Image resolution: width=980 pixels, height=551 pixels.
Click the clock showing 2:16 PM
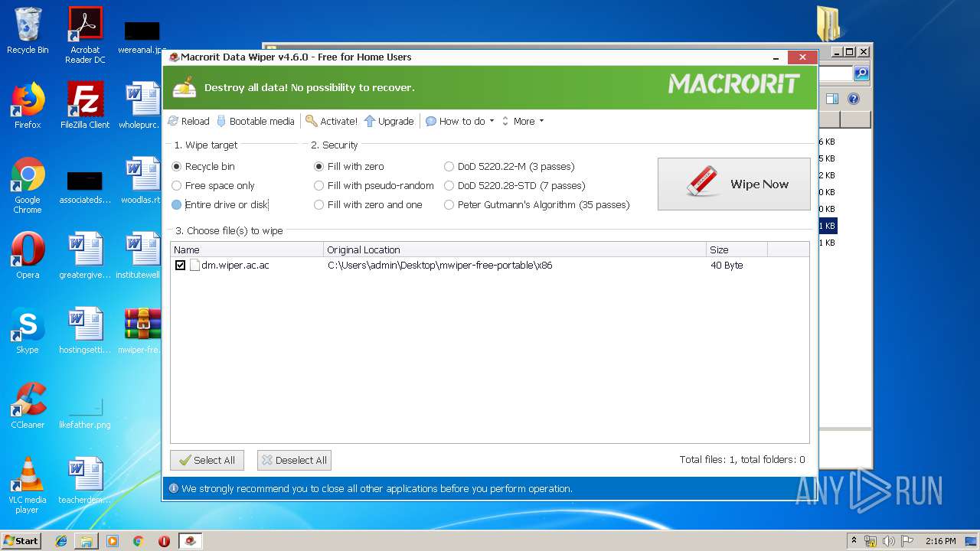[940, 541]
